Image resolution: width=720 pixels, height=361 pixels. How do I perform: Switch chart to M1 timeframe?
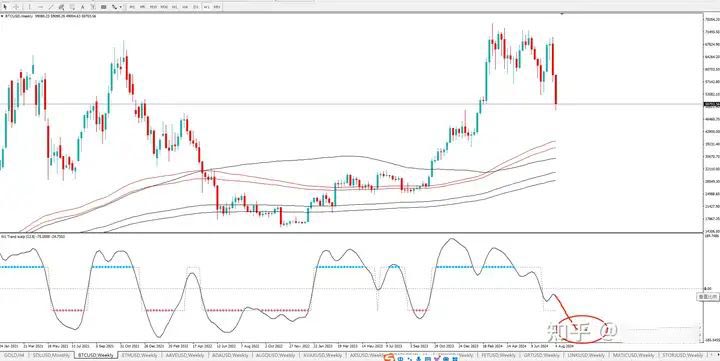(132, 7)
